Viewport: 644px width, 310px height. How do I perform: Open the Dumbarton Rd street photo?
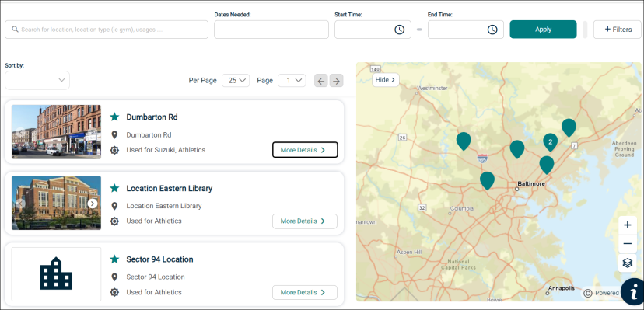56,131
